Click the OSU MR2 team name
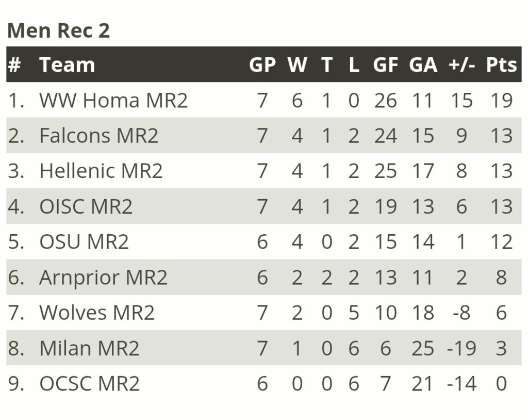The image size is (528, 420). point(84,241)
